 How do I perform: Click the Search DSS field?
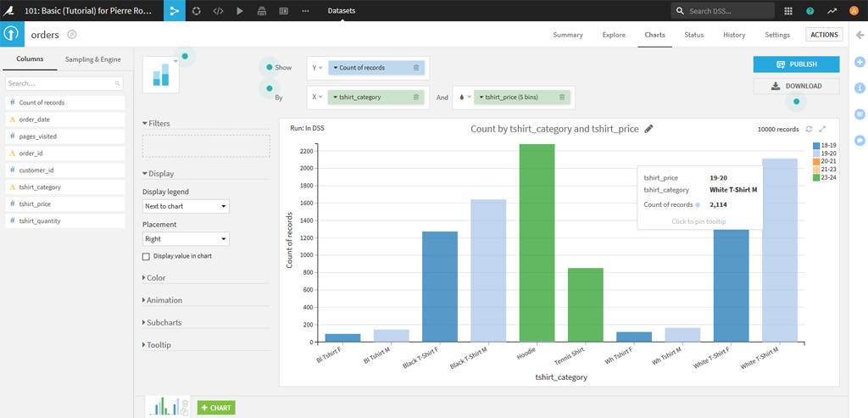(722, 10)
